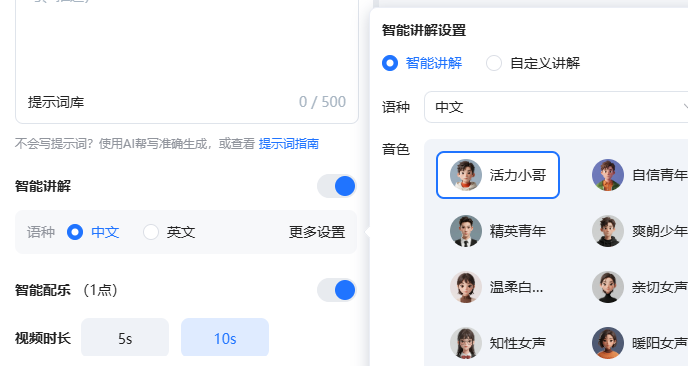
Task: Click inside the prompt text area
Action: 187,44
